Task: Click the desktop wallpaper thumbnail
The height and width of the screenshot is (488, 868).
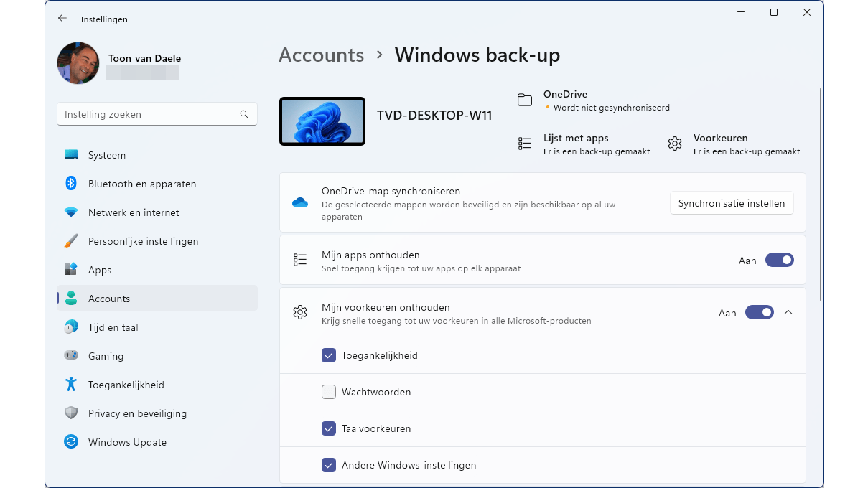Action: 322,121
